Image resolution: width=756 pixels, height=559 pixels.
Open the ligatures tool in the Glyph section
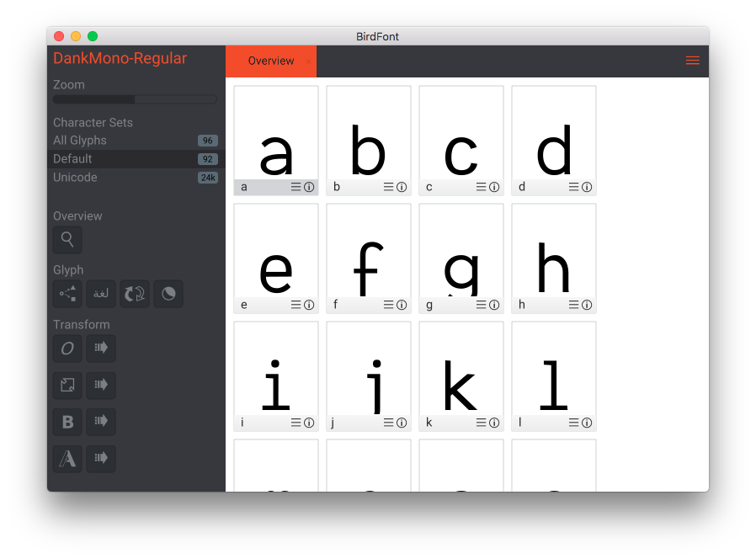pos(101,294)
